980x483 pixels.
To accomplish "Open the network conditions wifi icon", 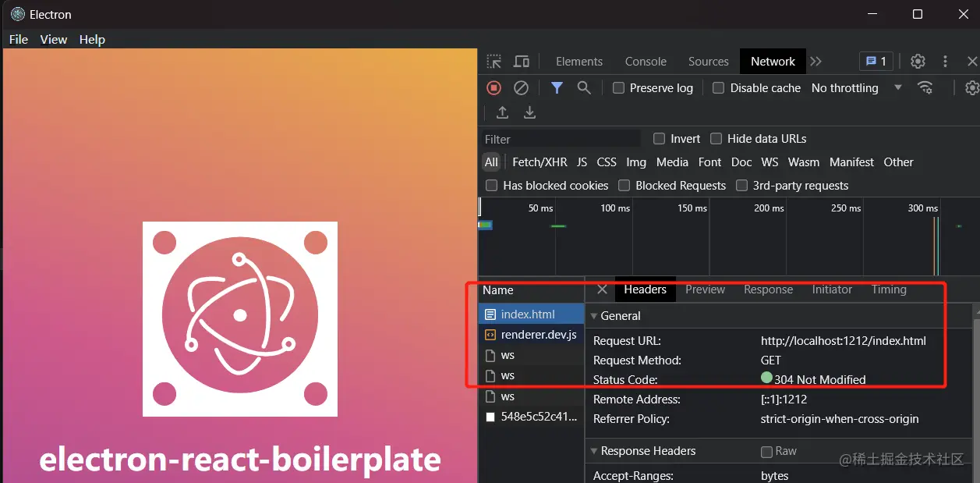I will coord(925,87).
